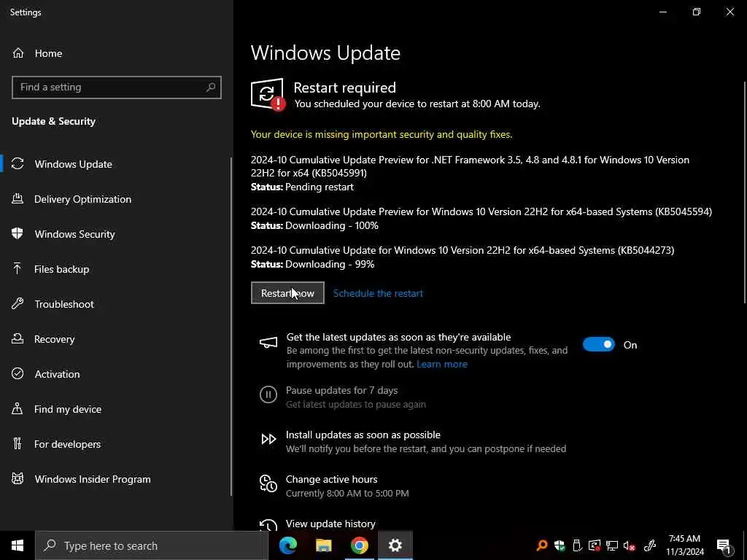
Task: Click the Restart now button
Action: (287, 293)
